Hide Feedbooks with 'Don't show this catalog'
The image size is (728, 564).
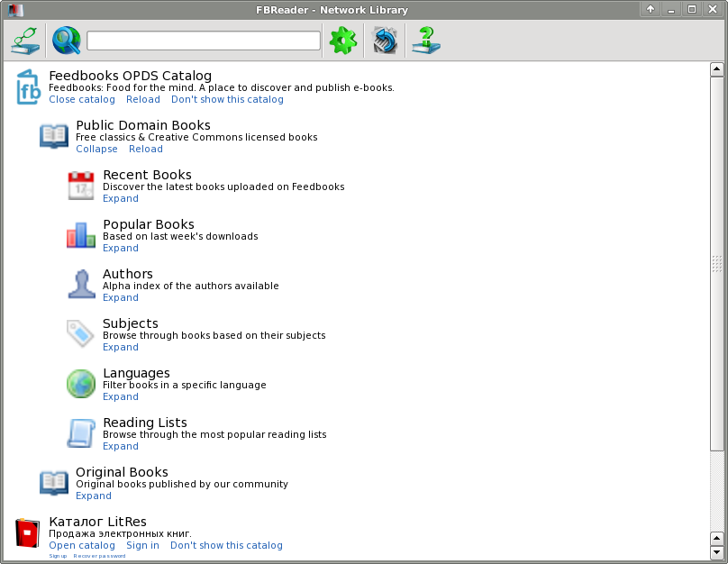[227, 99]
